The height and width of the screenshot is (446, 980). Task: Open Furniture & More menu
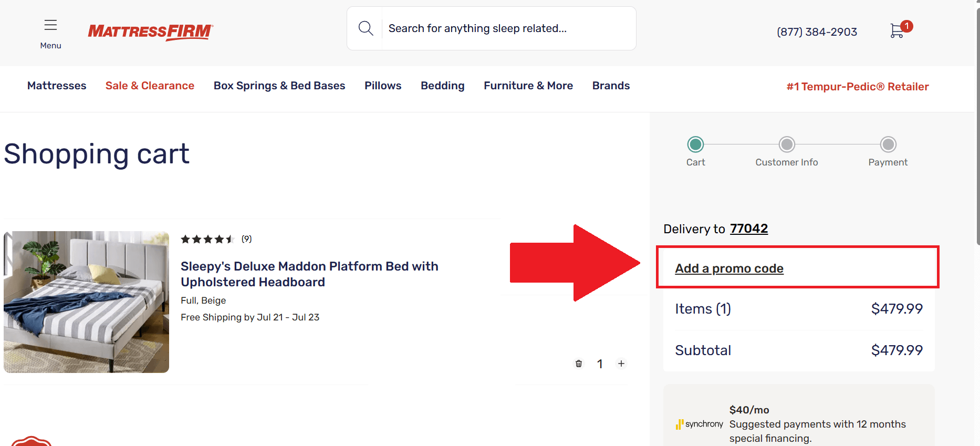click(x=528, y=86)
